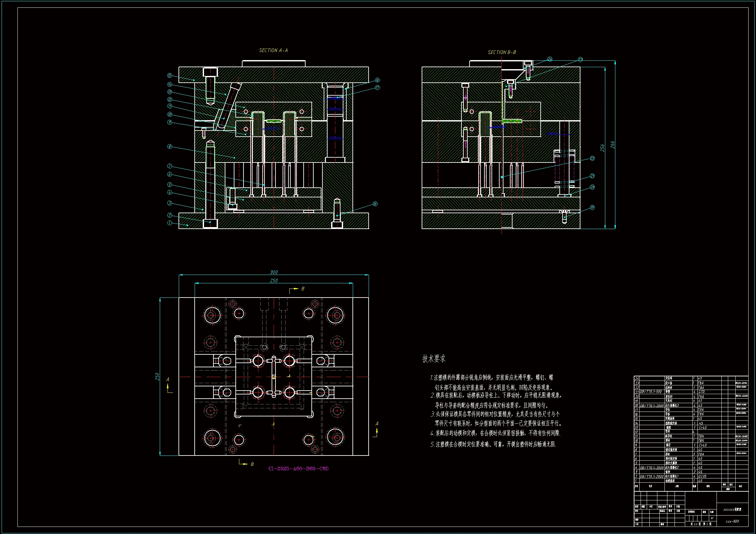Click part balloon number 15 in Section A-A
Screen dimensions: 756x534
click(169, 76)
